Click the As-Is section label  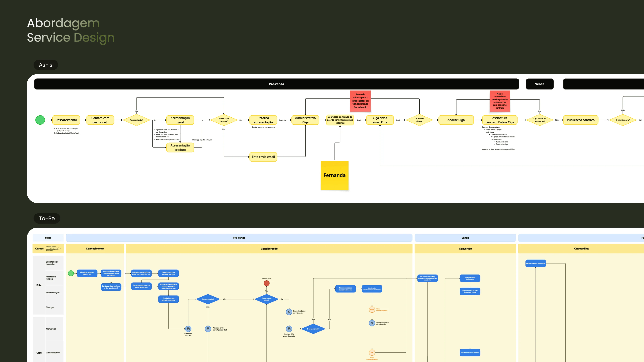click(46, 65)
